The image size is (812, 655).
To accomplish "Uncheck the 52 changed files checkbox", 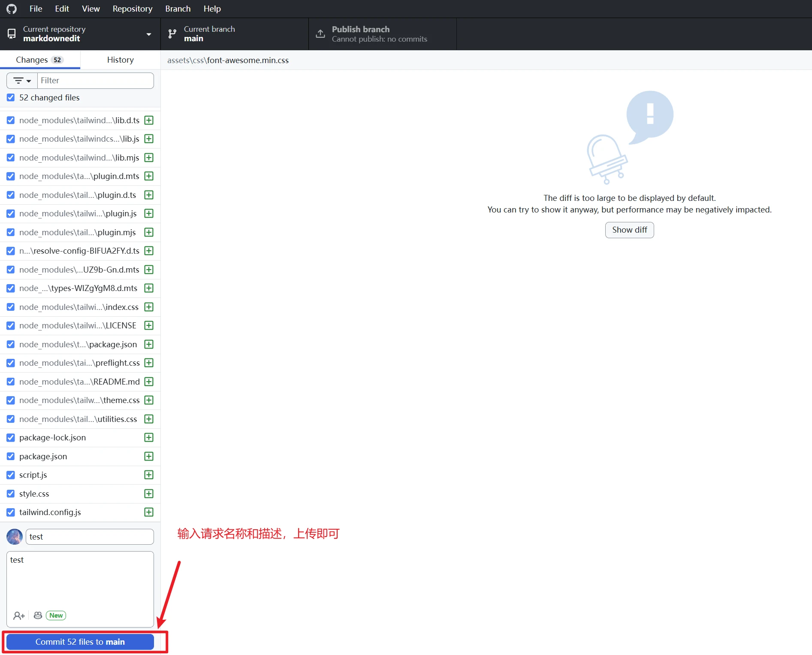I will click(10, 97).
